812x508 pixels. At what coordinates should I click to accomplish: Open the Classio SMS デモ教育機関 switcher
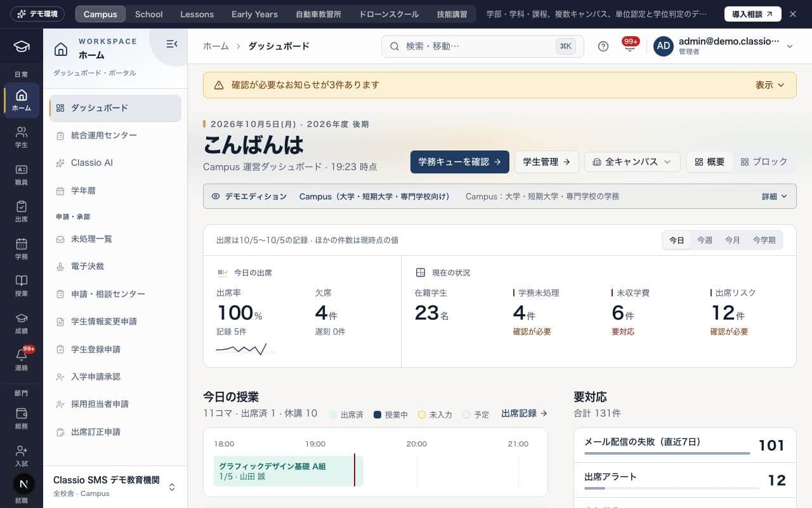[x=115, y=486]
